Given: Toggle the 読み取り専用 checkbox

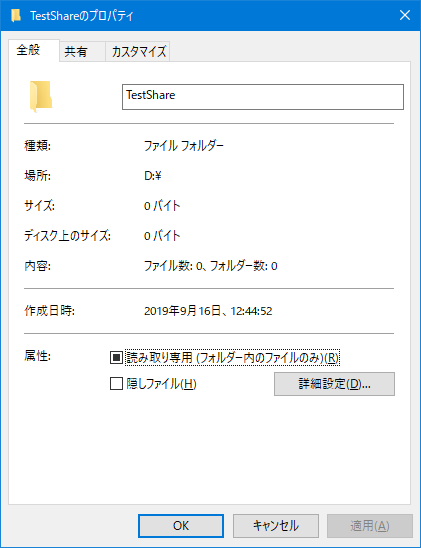Looking at the screenshot, I should [116, 358].
